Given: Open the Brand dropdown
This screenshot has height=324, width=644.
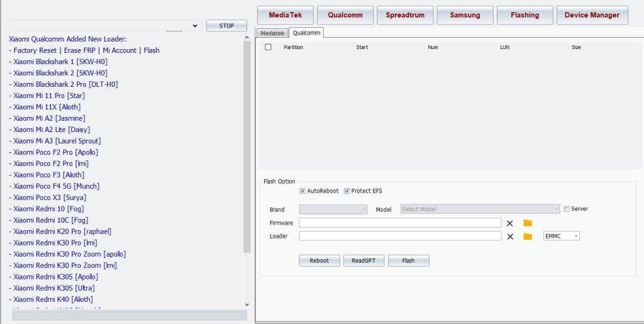Looking at the screenshot, I should 333,209.
